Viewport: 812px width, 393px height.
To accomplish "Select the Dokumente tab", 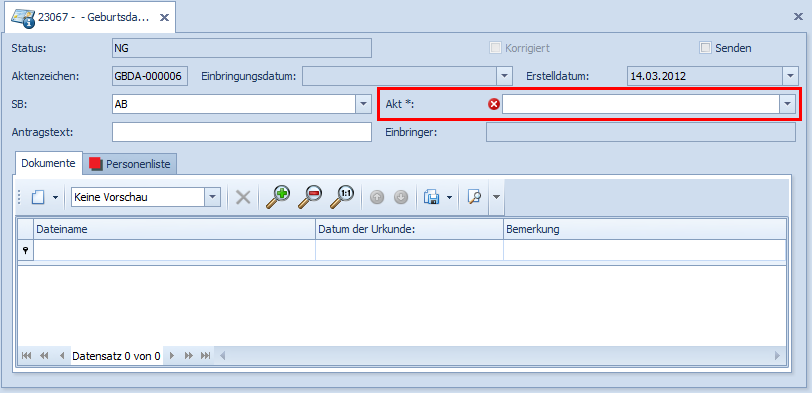I will point(49,163).
